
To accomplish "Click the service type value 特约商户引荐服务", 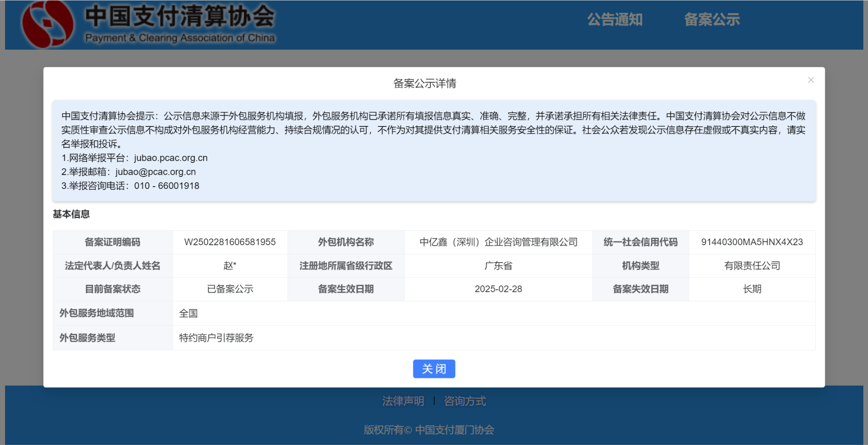I will click(x=216, y=338).
